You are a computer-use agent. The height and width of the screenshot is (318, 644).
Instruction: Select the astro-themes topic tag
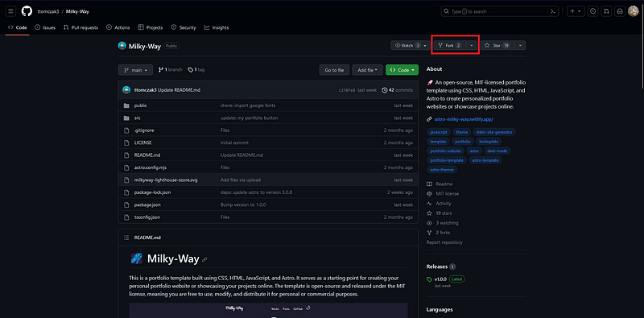[442, 170]
